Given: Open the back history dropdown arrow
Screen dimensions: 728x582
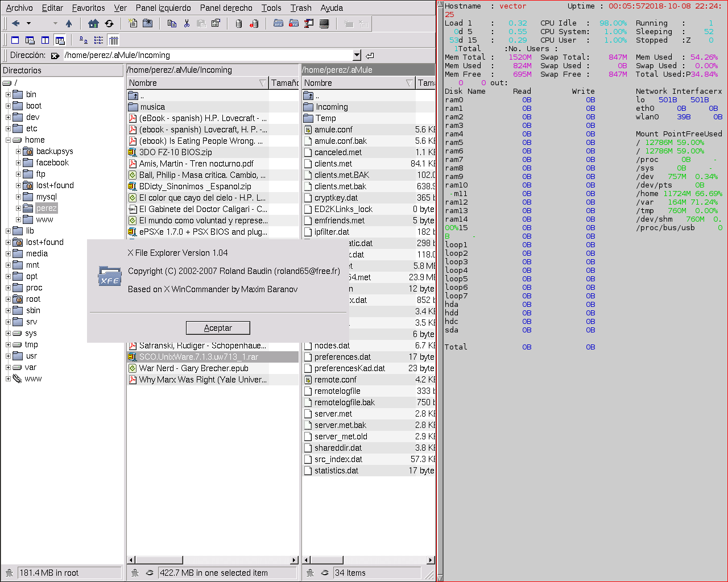Looking at the screenshot, I should click(x=28, y=23).
